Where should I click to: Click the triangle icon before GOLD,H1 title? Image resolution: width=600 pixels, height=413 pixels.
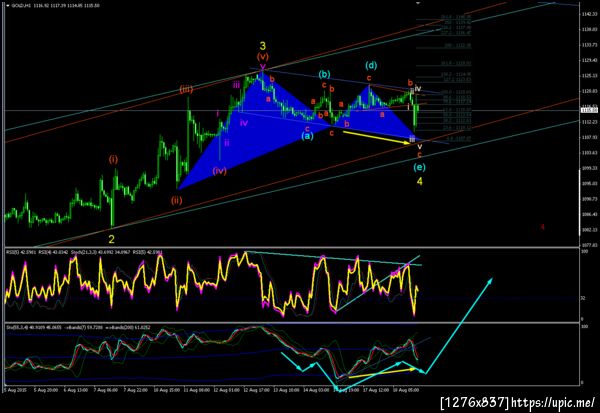[x=8, y=6]
